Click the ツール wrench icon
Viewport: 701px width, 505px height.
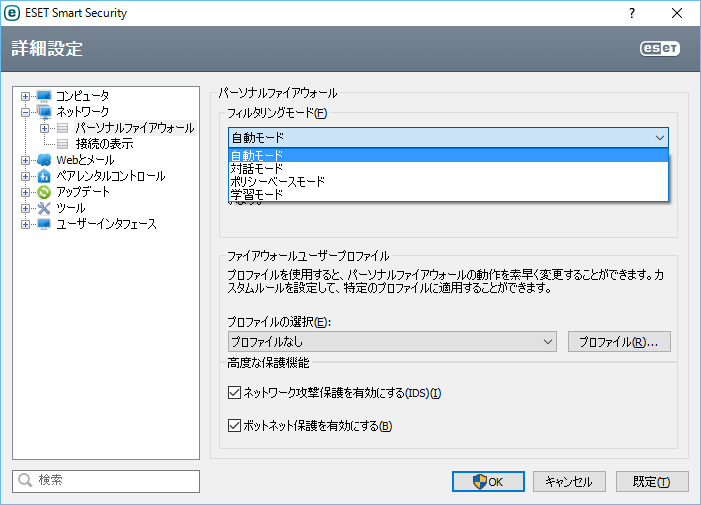tap(44, 208)
